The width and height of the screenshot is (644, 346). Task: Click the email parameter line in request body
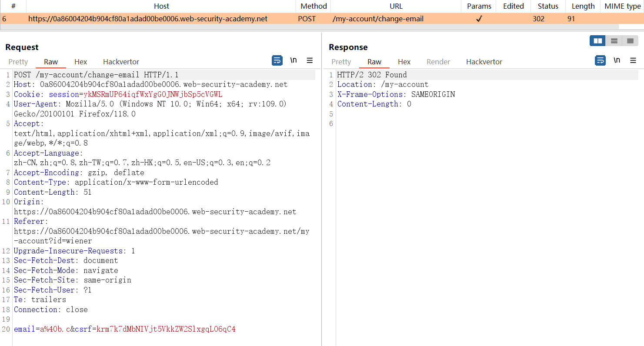pos(124,329)
